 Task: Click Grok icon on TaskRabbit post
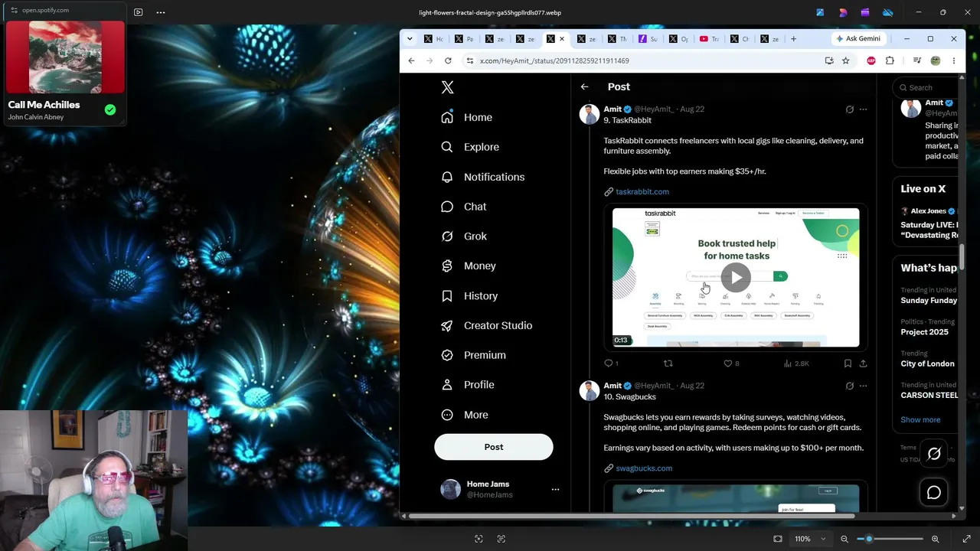[849, 109]
